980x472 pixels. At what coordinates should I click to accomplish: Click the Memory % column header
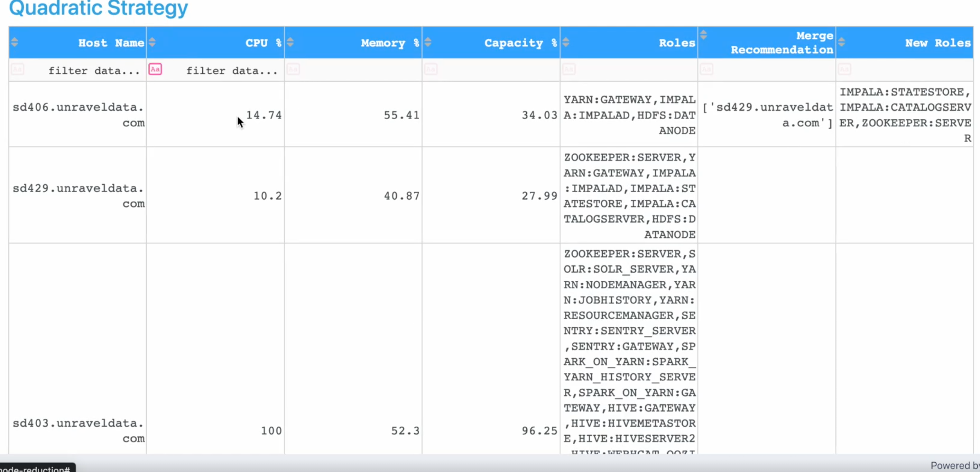click(353, 42)
